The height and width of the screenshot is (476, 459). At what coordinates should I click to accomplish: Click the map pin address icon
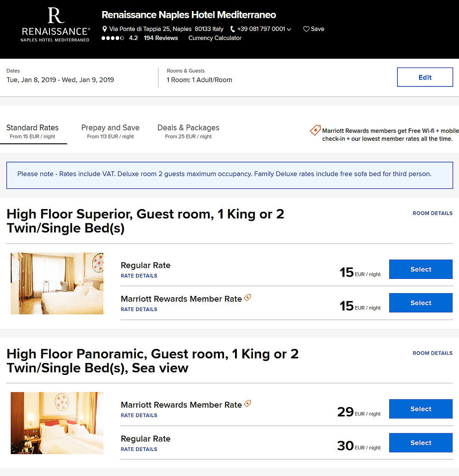tap(105, 29)
